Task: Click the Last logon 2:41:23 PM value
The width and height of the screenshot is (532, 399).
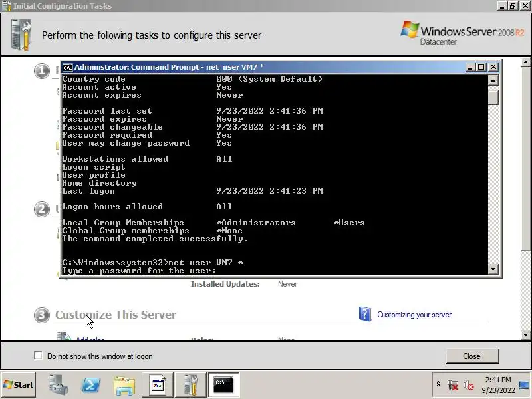Action: pos(269,191)
